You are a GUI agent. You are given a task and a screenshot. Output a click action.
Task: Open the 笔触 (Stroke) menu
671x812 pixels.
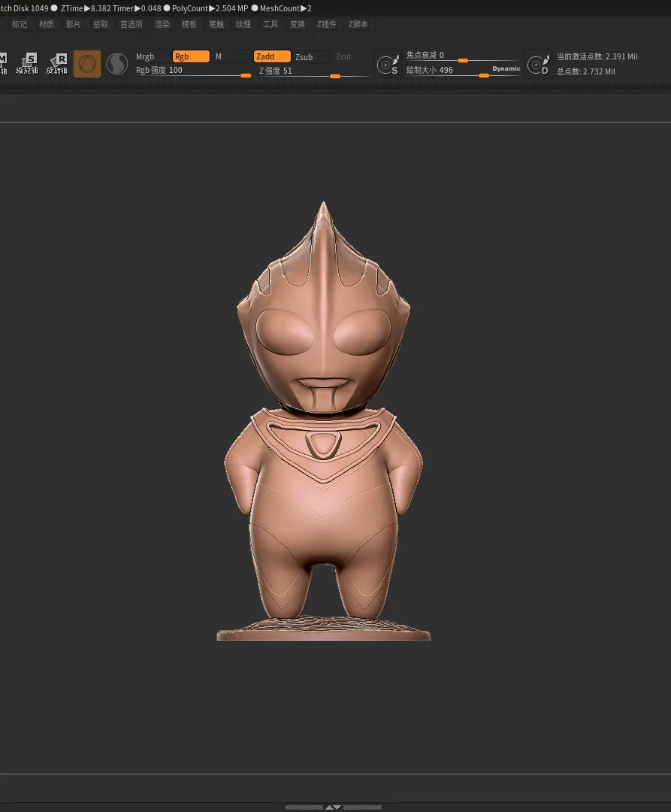(x=216, y=24)
